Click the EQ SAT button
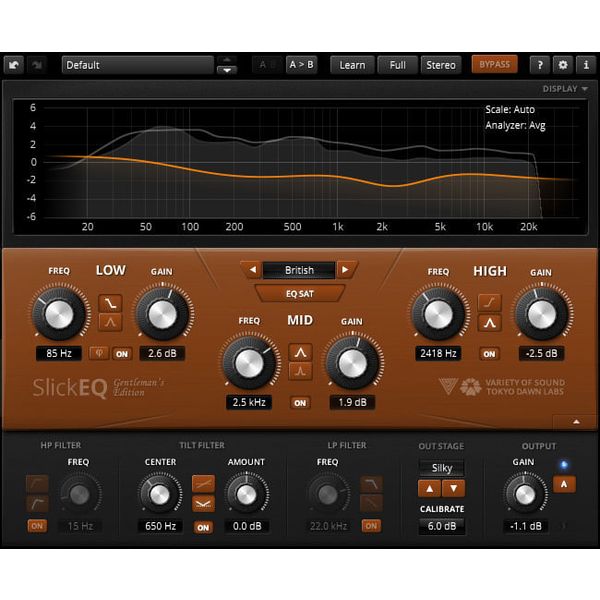The height and width of the screenshot is (600, 600). (299, 293)
